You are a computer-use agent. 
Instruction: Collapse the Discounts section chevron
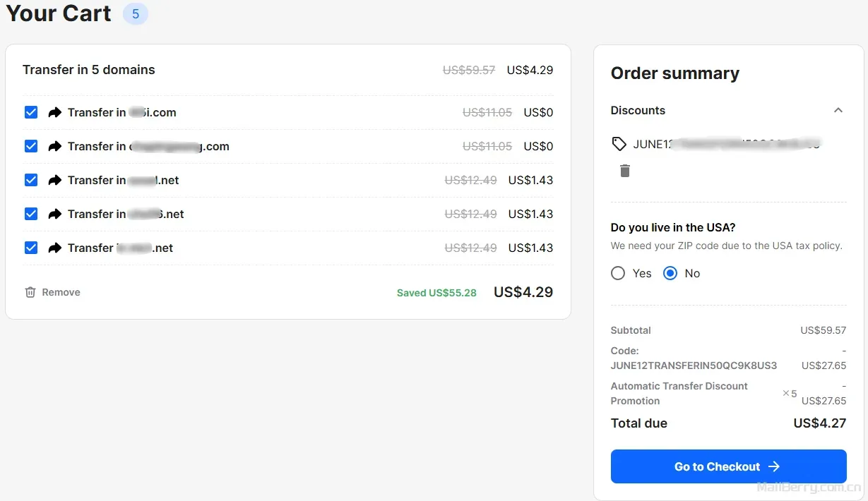[838, 110]
